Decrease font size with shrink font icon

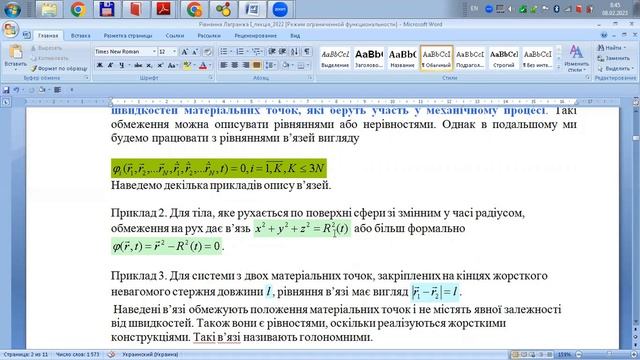(x=195, y=52)
